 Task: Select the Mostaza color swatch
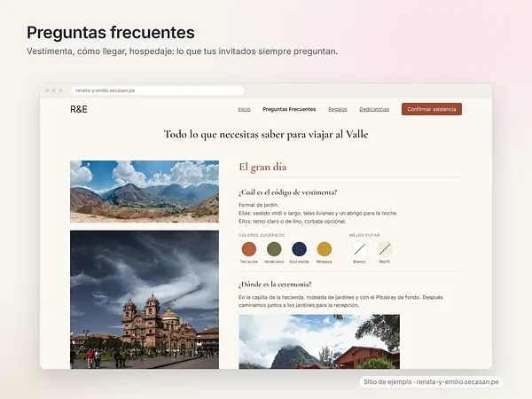(325, 249)
